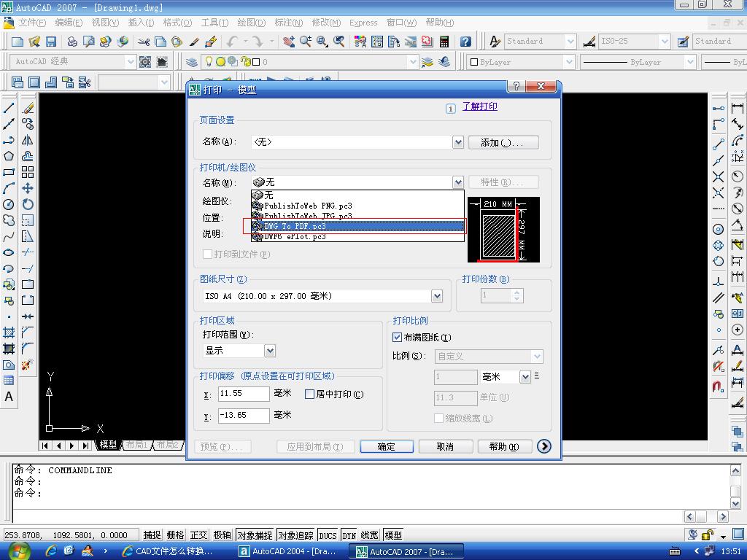Select the Array modify tool
Screen dimensions: 747x560
(28, 172)
